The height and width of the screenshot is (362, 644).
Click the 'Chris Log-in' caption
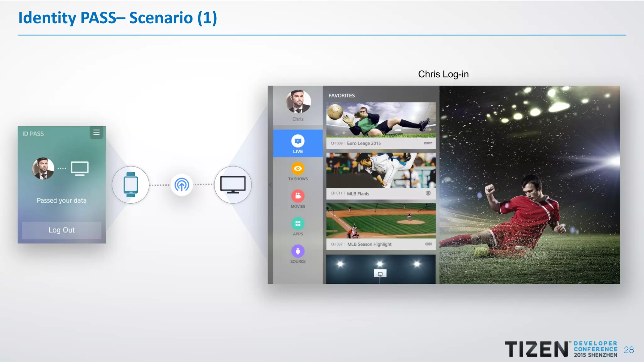click(443, 74)
